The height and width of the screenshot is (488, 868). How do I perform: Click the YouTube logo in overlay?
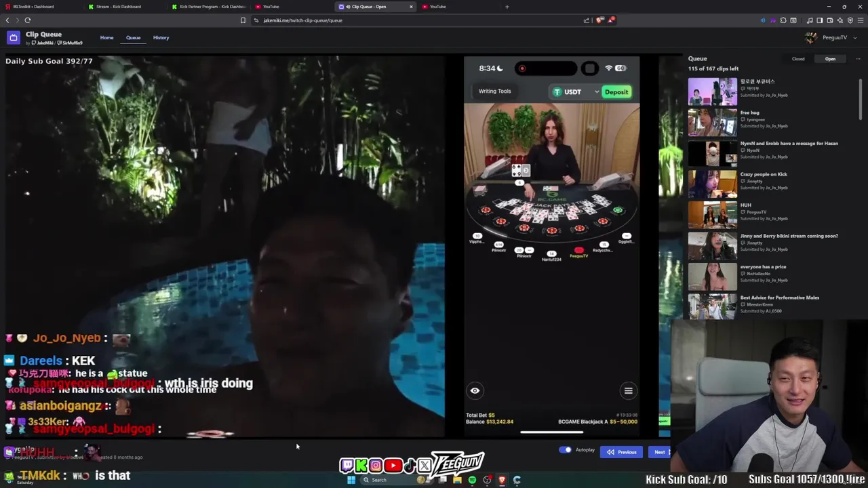[x=393, y=466]
